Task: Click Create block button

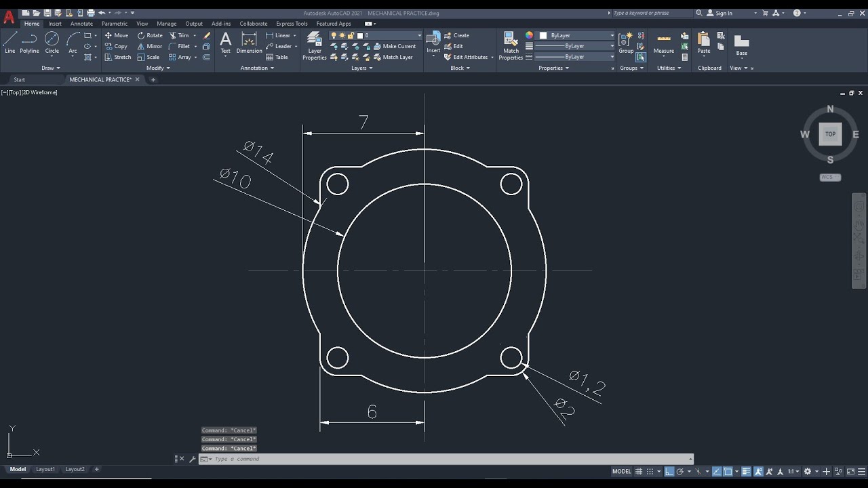Action: pos(456,35)
